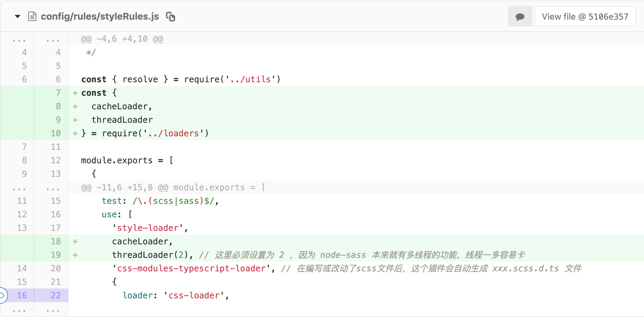Image resolution: width=644 pixels, height=318 pixels.
Task: Expand hidden lines above old line 4
Action: 19,39
